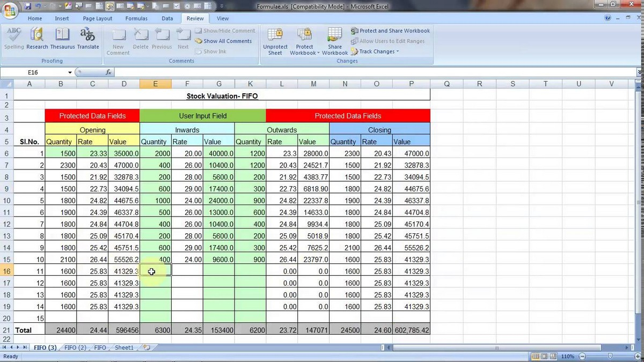Toggle Show All Comments
Image resolution: width=644 pixels, height=362 pixels.
223,41
